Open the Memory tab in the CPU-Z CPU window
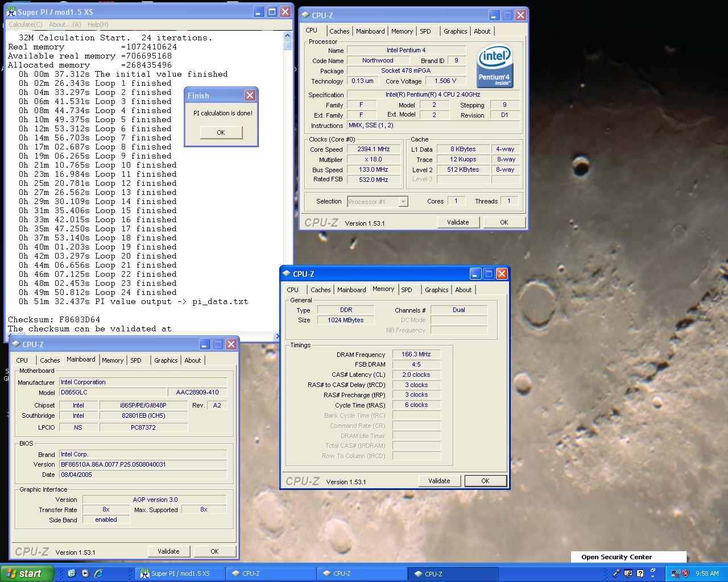Image resolution: width=728 pixels, height=582 pixels. [x=402, y=31]
